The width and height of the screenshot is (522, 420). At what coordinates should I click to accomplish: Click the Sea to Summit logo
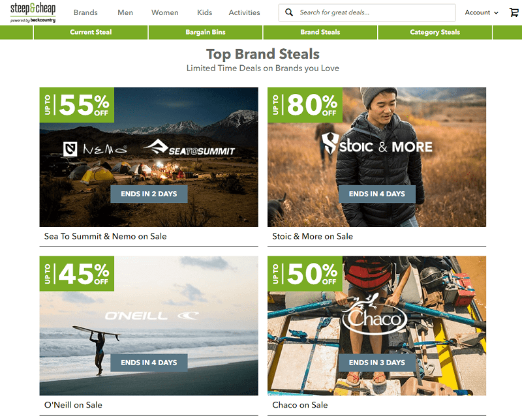point(189,147)
